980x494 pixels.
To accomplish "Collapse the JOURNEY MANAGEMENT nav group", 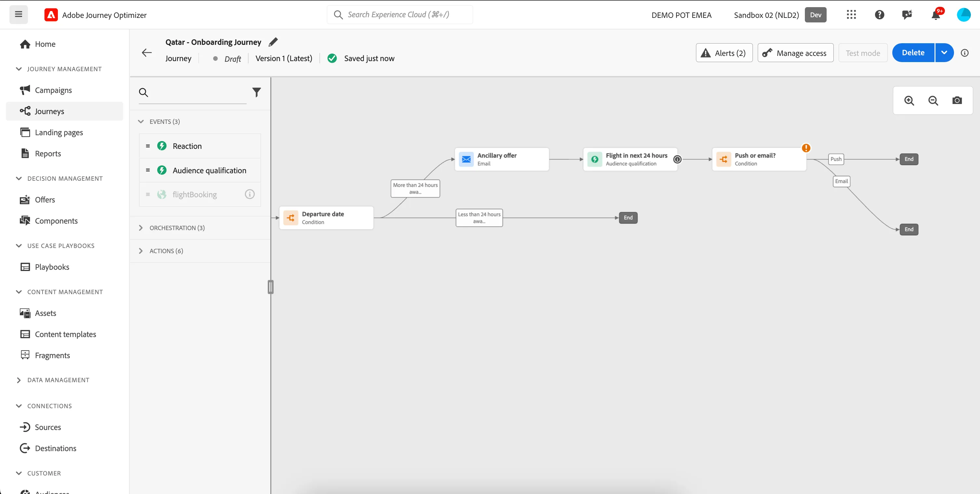I will [19, 69].
